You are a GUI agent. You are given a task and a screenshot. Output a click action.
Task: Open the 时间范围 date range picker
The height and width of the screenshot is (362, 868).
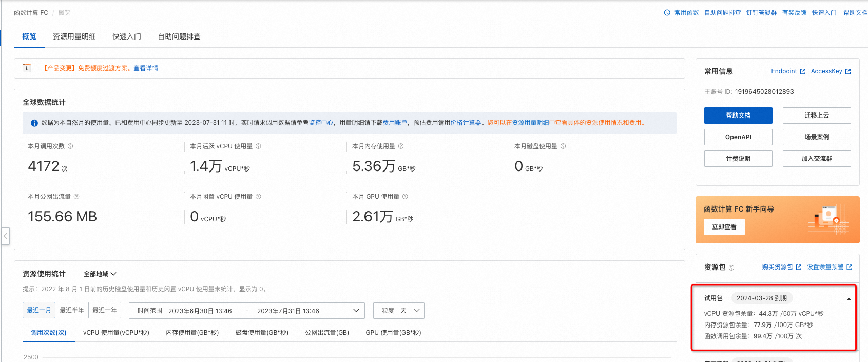247,311
